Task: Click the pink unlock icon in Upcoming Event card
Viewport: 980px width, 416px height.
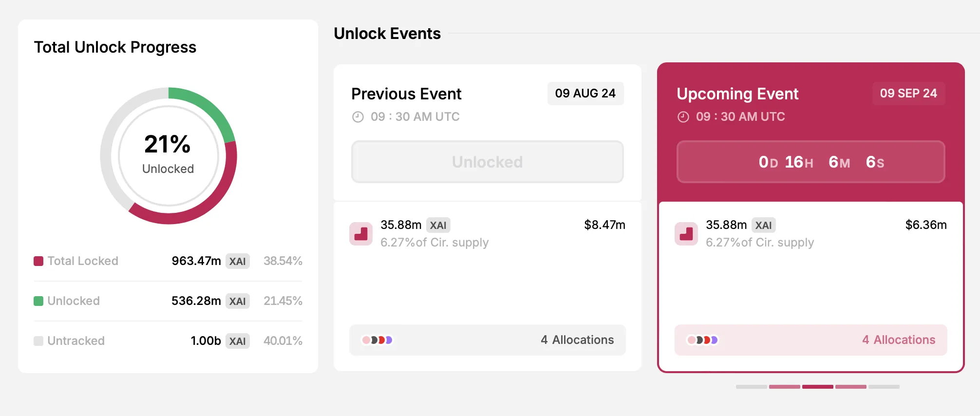Action: tap(686, 234)
